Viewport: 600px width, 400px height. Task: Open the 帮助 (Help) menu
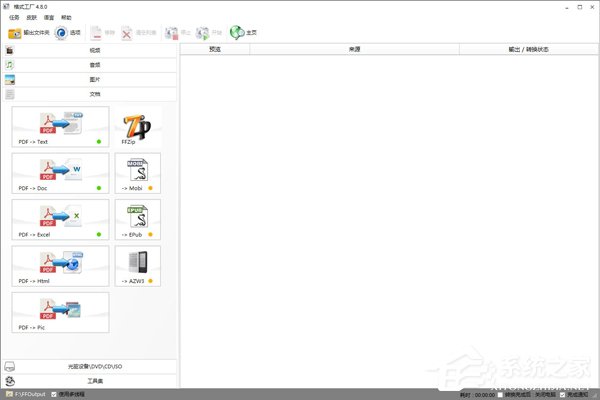point(66,18)
